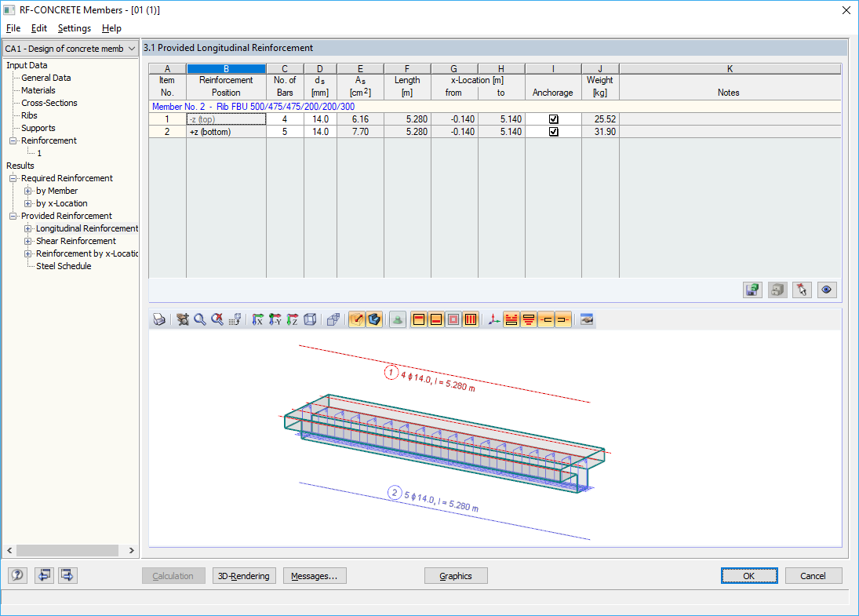Toggle the wireframe member display icon
Viewport: 859px width, 616px height.
[357, 319]
